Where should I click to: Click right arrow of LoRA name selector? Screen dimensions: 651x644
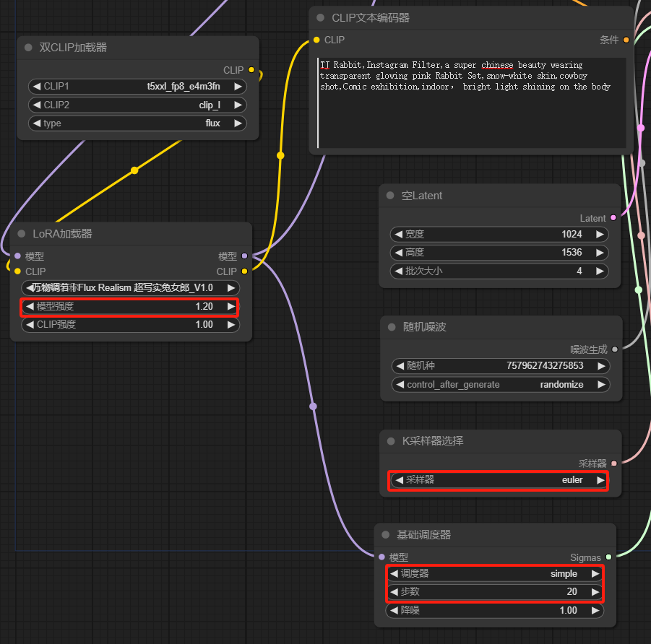[230, 287]
